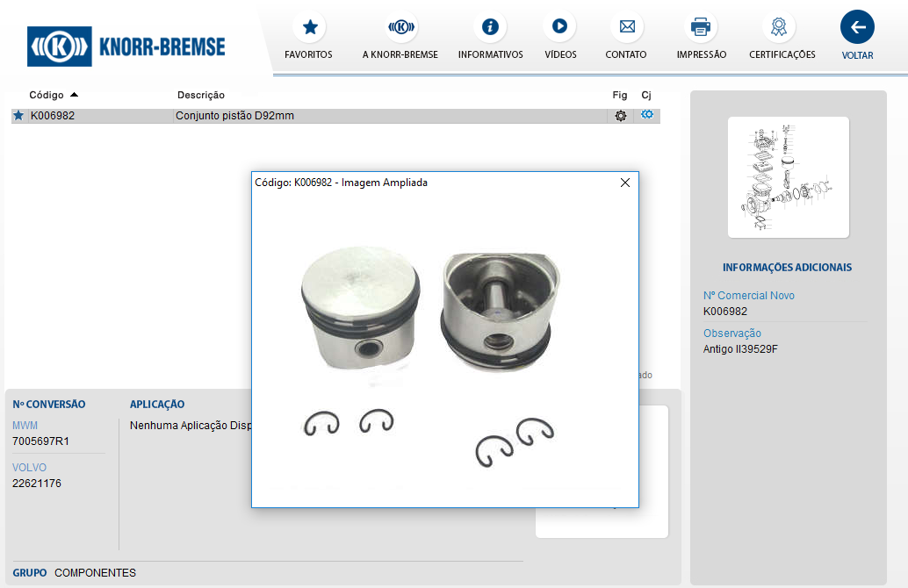Viewport: 908px width, 588px height.
Task: Open the Certificações badge icon
Action: [779, 27]
